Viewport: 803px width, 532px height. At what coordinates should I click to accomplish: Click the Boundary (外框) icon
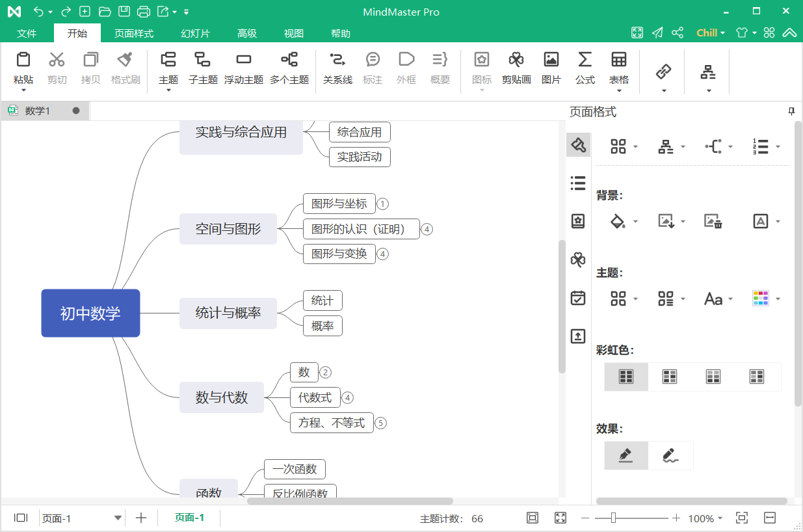click(x=406, y=60)
